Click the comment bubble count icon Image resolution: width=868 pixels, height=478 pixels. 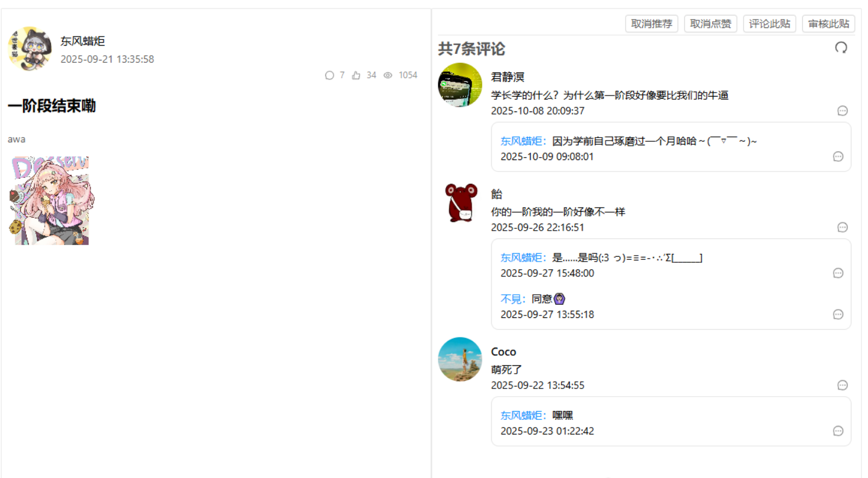[329, 75]
